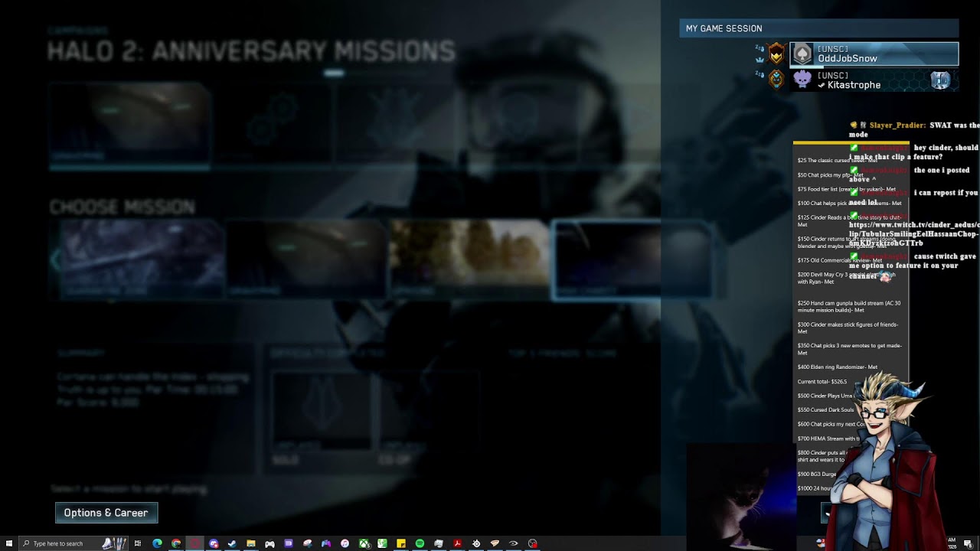Open the Windows Start menu
Image resolution: width=980 pixels, height=551 pixels.
pos(8,543)
